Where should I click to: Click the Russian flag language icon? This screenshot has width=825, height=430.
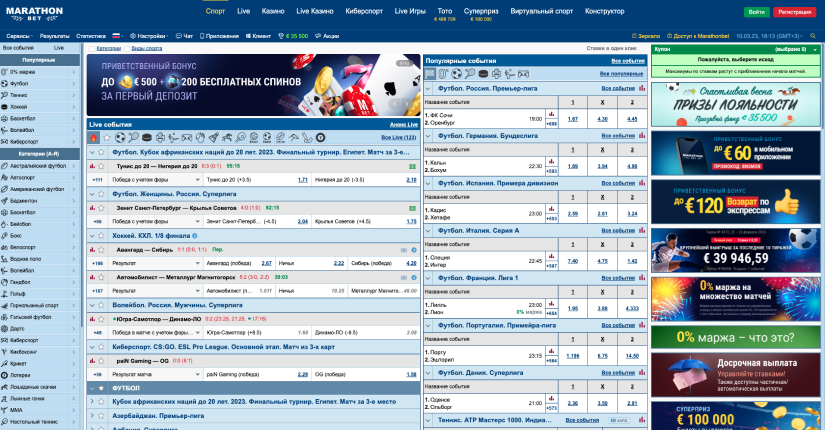[x=115, y=34]
